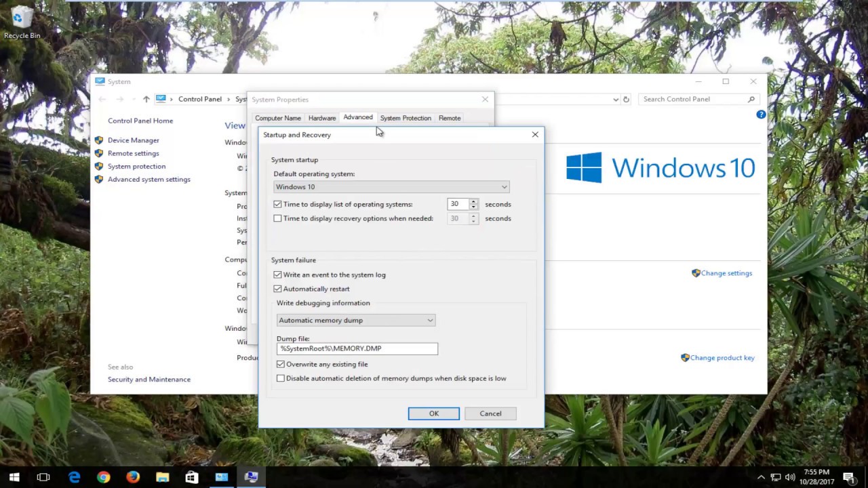
Task: Open Microsoft Store from the taskbar
Action: pyautogui.click(x=192, y=477)
